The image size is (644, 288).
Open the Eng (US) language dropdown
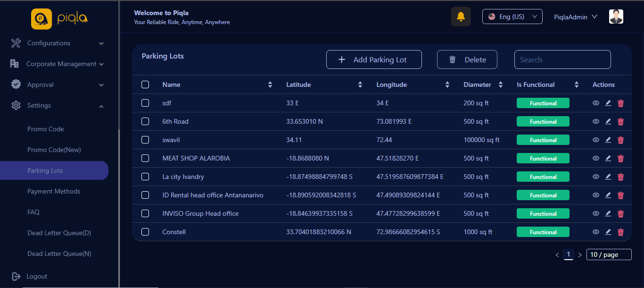click(x=512, y=17)
